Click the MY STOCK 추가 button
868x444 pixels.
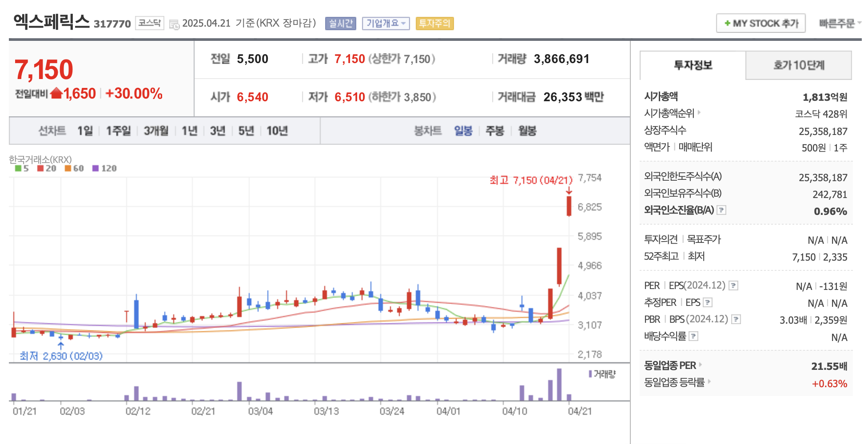pyautogui.click(x=761, y=23)
